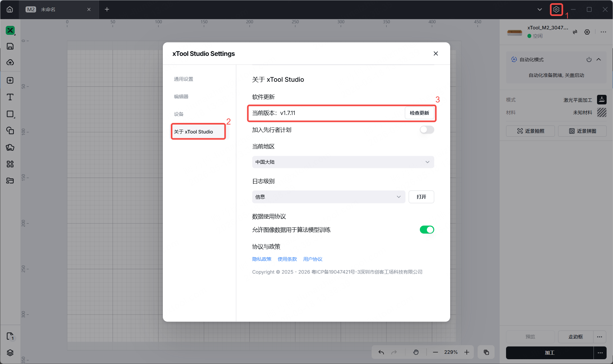
Task: Click the 激光平面加工 mode label
Action: coord(578,100)
